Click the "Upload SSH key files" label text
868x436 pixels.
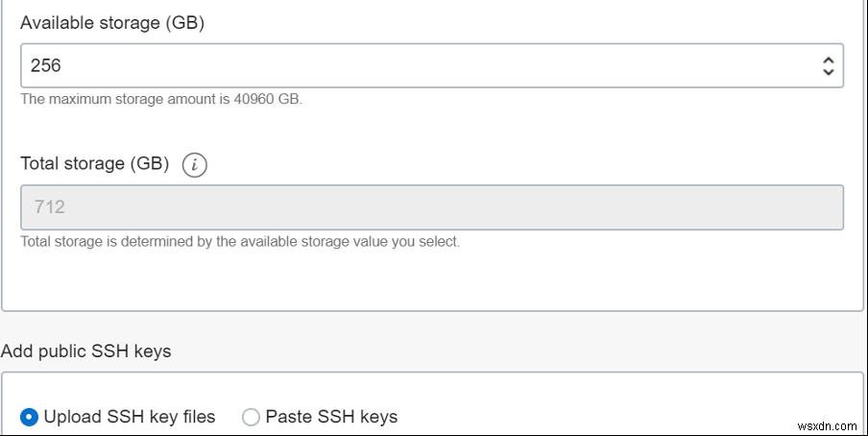(x=130, y=417)
